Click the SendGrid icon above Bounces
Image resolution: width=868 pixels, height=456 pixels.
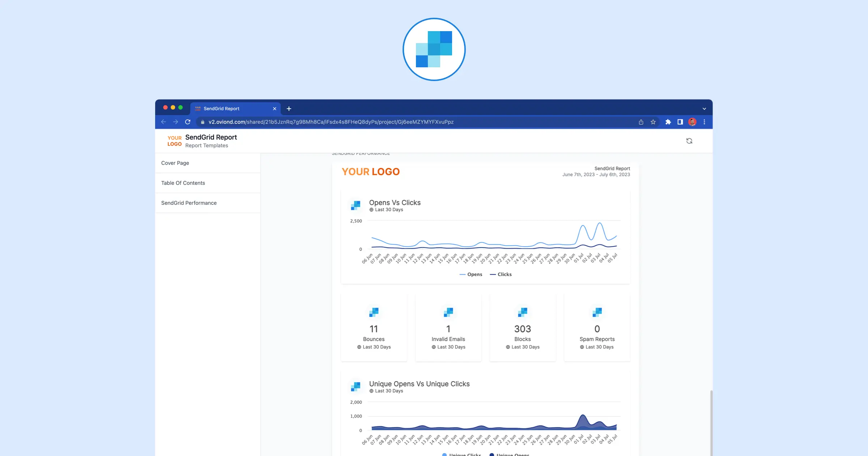click(x=374, y=312)
